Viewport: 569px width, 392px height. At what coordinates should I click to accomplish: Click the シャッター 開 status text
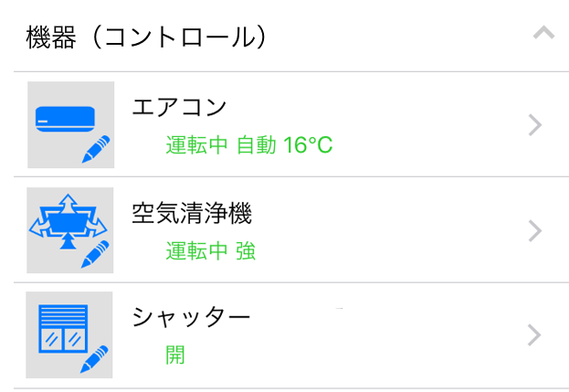point(175,355)
